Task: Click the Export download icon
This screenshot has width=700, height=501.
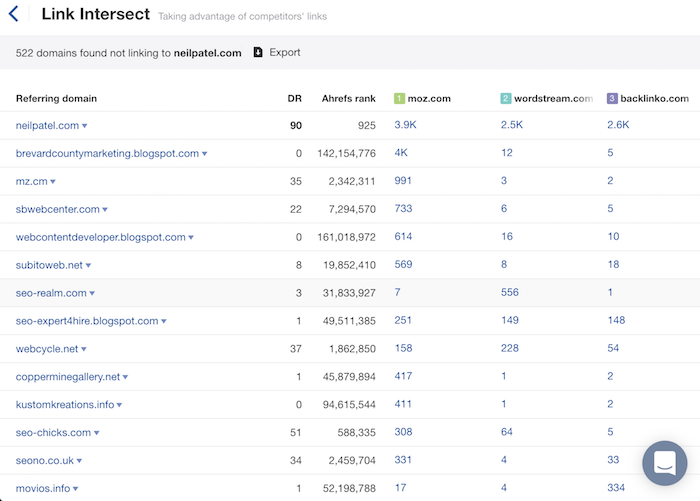Action: [258, 52]
